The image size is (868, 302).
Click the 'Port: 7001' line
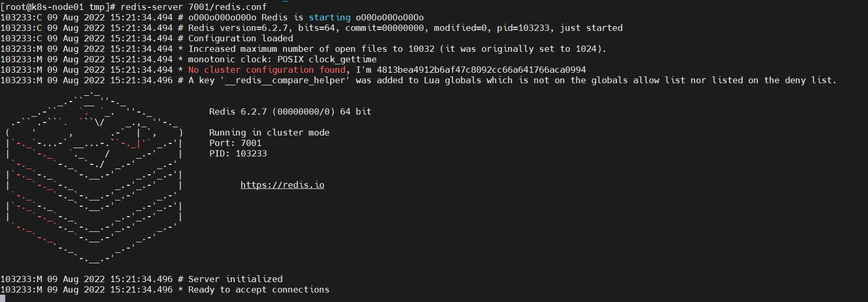click(x=235, y=143)
